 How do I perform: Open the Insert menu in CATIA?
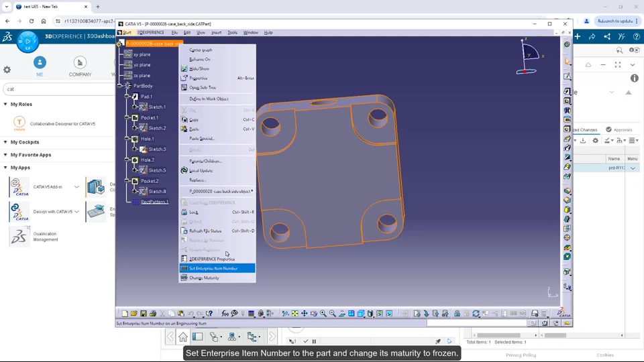pos(217,32)
